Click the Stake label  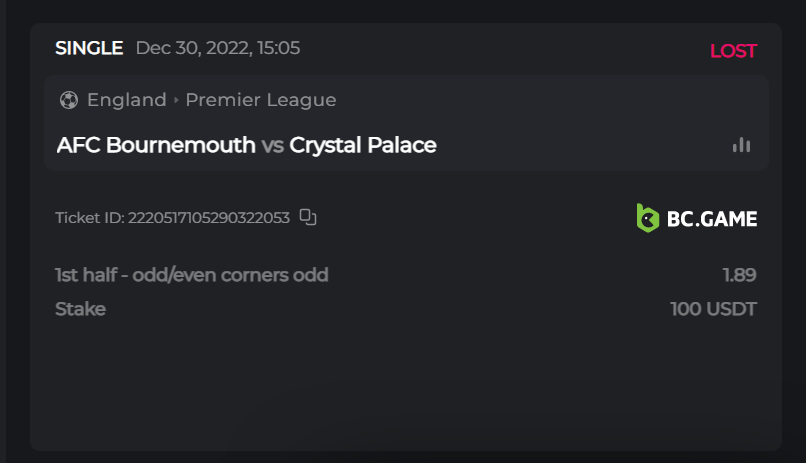click(x=80, y=309)
